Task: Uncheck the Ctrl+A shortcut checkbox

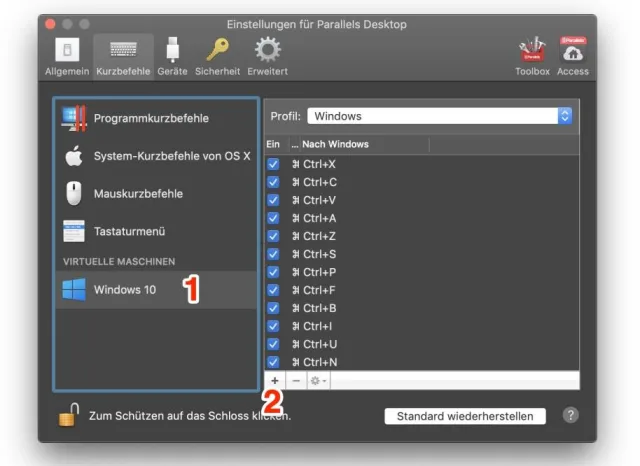Action: [273, 218]
